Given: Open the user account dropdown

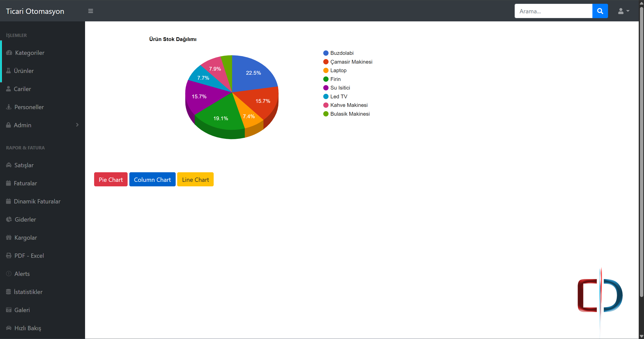Looking at the screenshot, I should pos(623,11).
